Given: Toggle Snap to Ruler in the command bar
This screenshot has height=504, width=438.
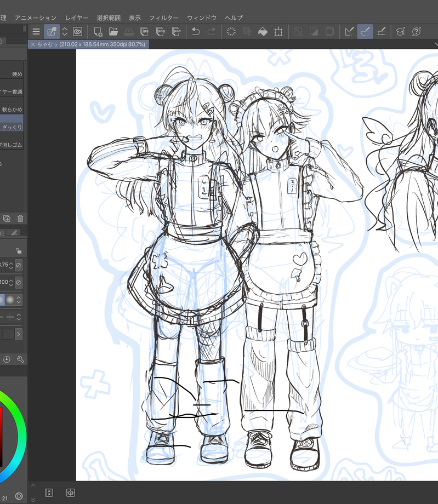Looking at the screenshot, I should (x=349, y=32).
